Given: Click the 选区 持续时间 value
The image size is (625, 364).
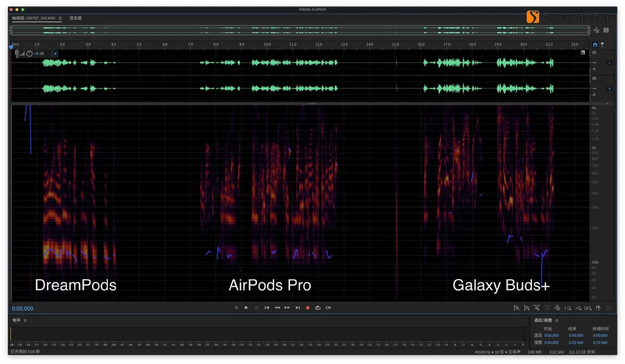Looking at the screenshot, I should point(600,335).
